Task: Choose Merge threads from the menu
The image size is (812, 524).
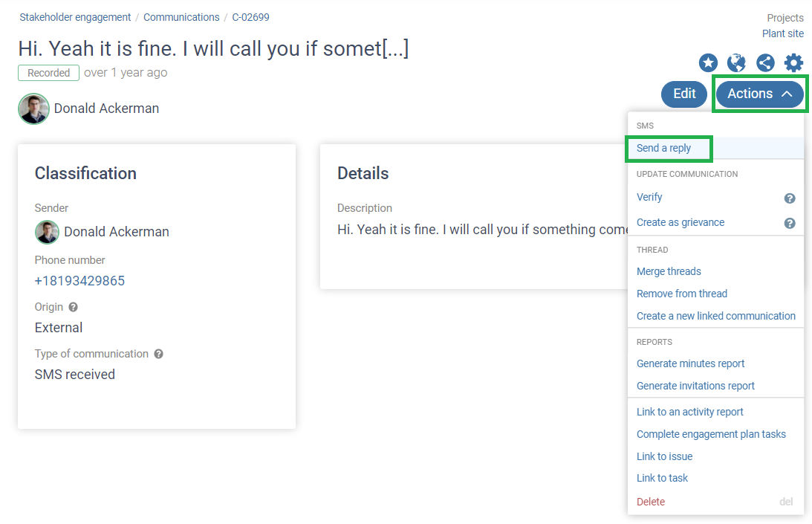Action: (669, 271)
